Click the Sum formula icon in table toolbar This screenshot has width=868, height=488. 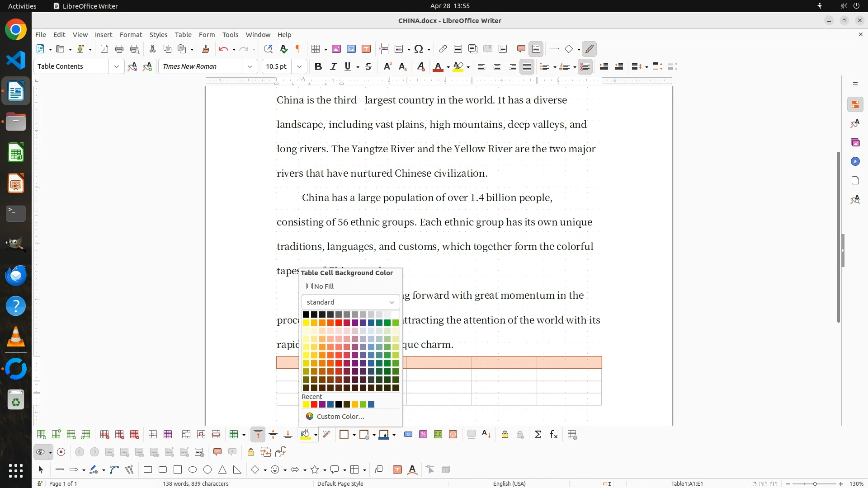[x=538, y=434]
